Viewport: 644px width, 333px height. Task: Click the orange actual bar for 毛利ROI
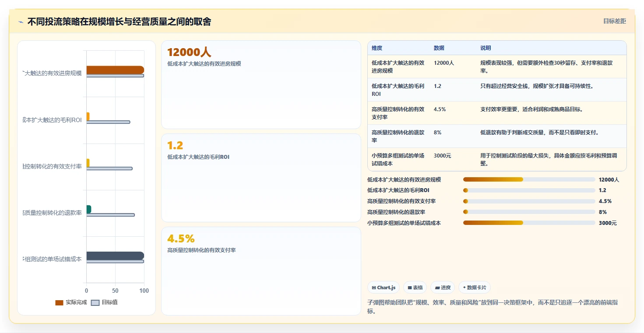coord(88,116)
